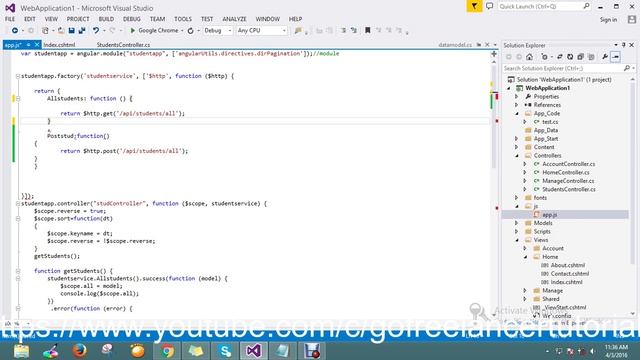Expand the Models folder
Image resolution: width=640 pixels, height=360 pixels.
pyautogui.click(x=517, y=223)
